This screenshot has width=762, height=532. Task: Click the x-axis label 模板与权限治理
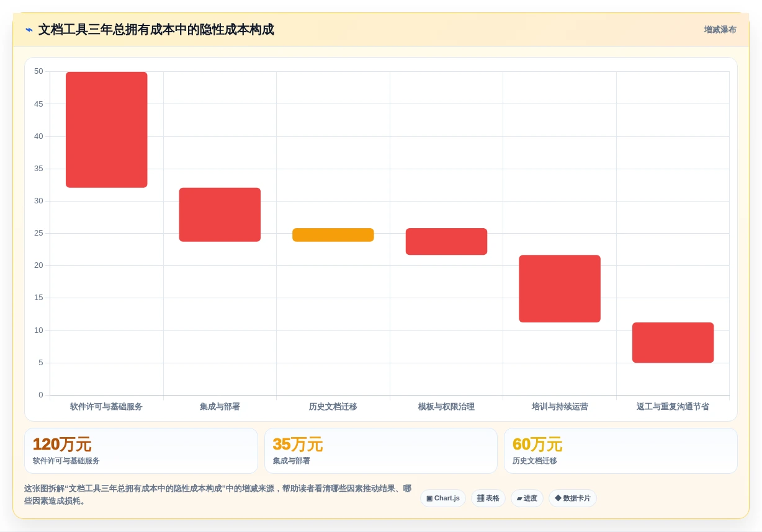(x=446, y=407)
